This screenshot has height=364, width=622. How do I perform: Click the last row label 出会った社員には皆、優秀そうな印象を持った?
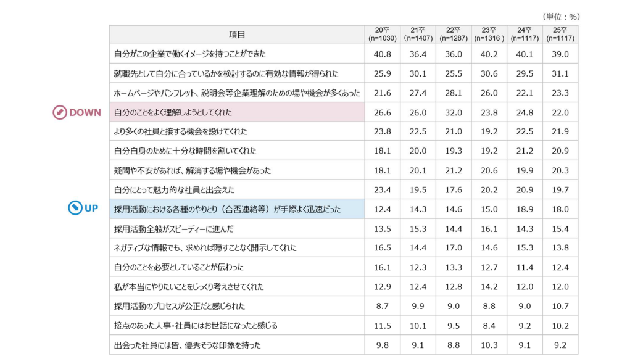click(188, 345)
